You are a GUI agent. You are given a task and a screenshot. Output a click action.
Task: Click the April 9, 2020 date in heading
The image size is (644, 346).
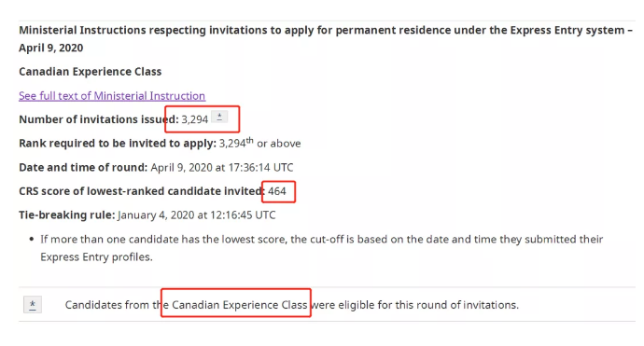(51, 48)
